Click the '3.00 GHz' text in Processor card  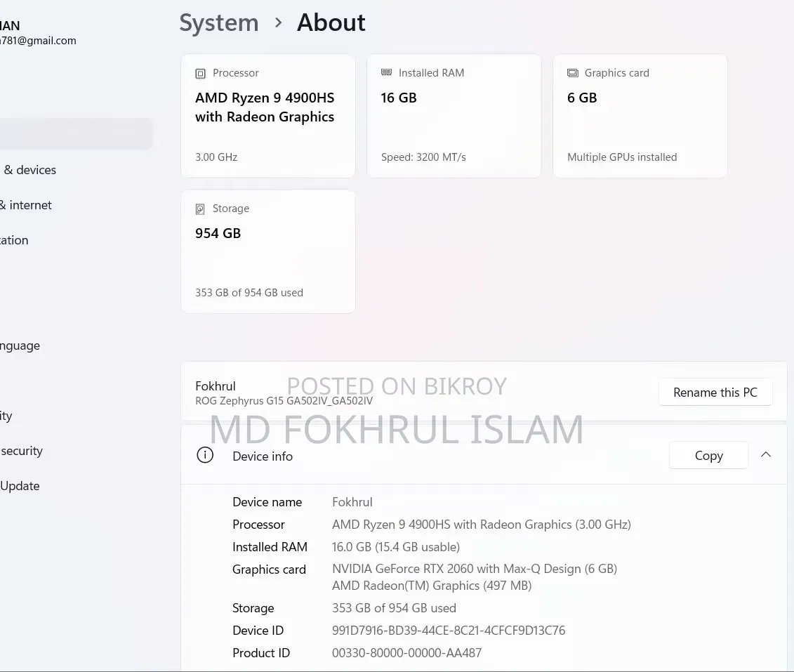pyautogui.click(x=216, y=157)
